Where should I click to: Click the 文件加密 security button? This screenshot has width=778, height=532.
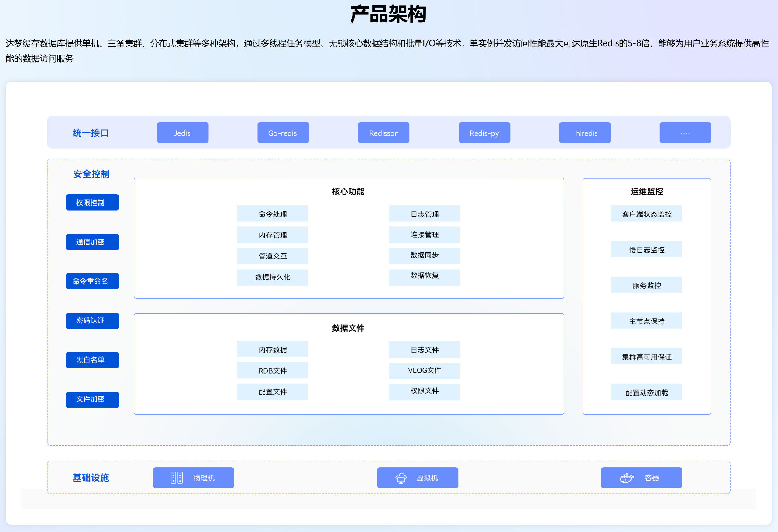coord(92,400)
